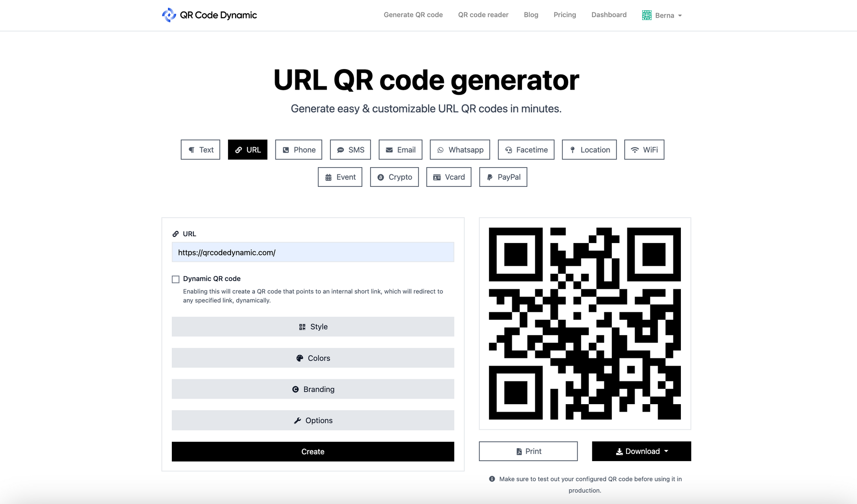
Task: Open the Berna account dropdown
Action: 662,15
